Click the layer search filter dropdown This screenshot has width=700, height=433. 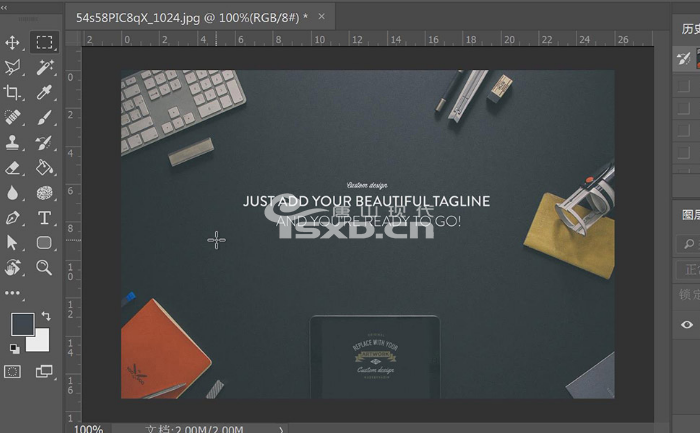point(688,244)
